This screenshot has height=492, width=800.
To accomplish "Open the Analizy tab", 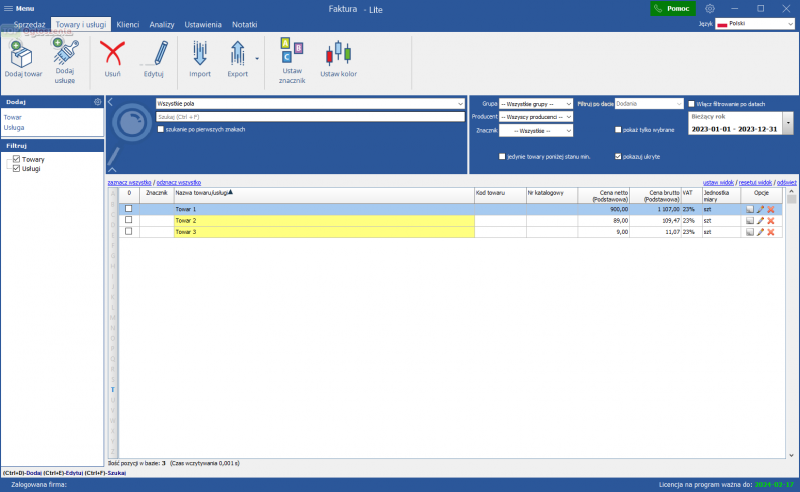I will coord(162,23).
